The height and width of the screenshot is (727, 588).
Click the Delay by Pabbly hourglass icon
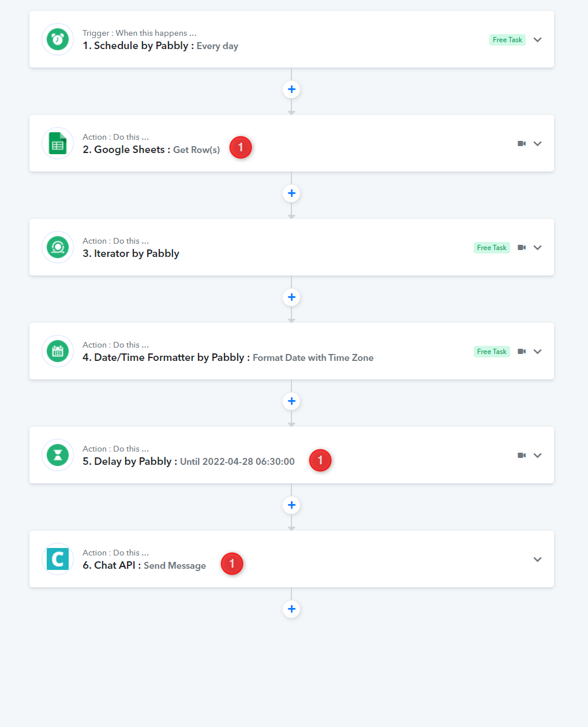point(58,455)
